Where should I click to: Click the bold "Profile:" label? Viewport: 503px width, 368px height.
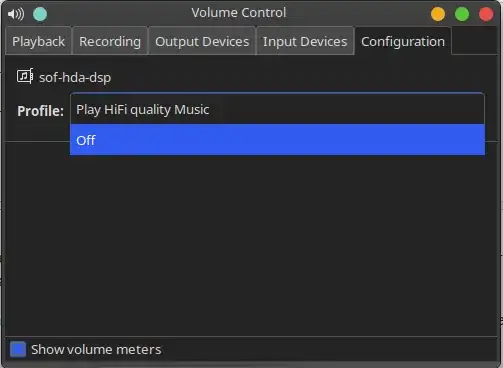40,111
